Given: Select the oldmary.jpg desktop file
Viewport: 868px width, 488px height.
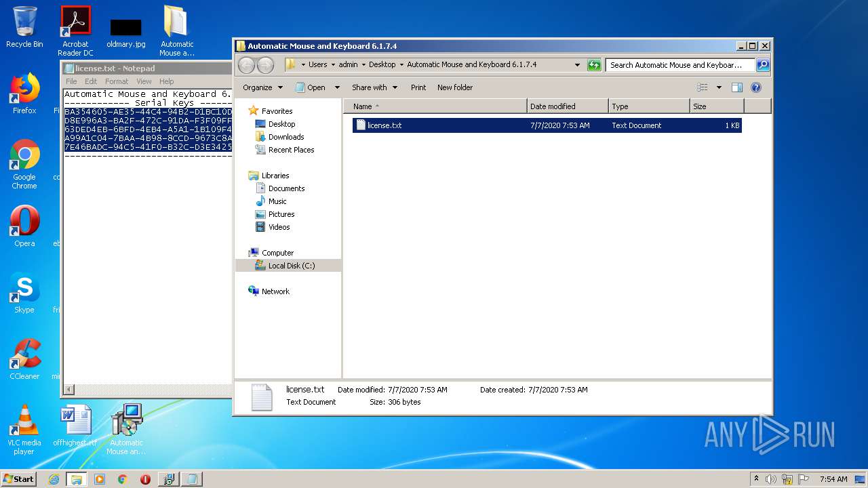Looking at the screenshot, I should click(x=126, y=33).
